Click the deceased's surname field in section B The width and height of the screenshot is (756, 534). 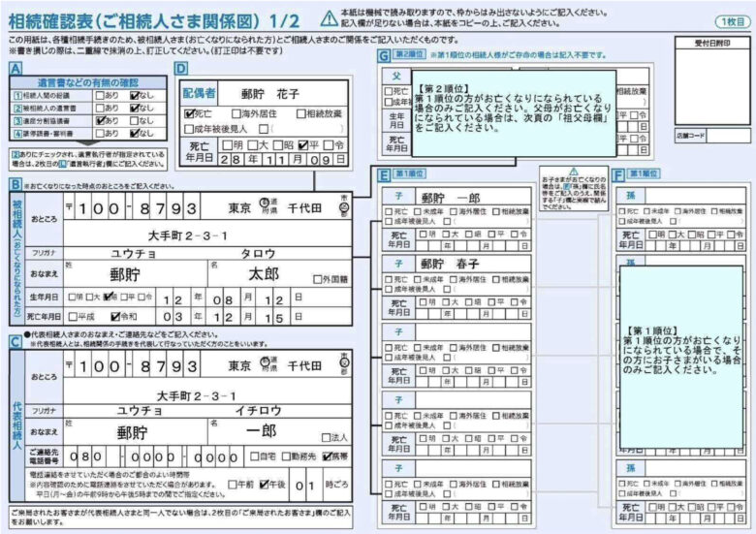point(136,273)
